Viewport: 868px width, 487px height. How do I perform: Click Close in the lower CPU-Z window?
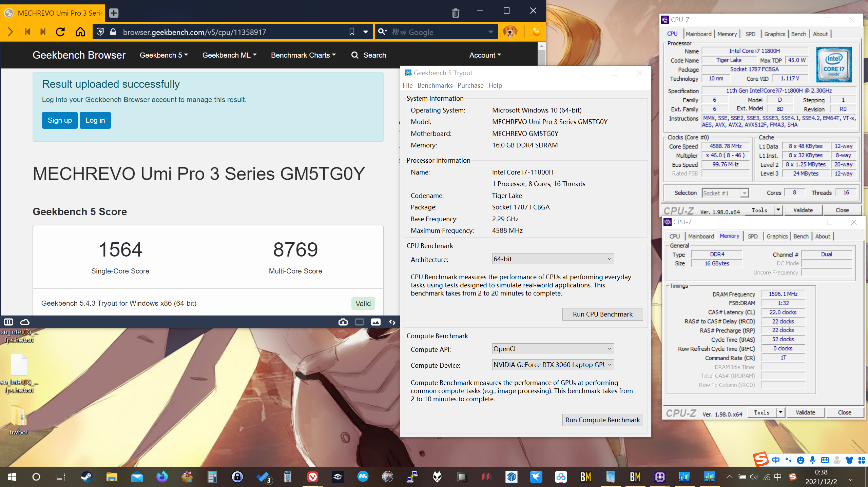(x=844, y=412)
